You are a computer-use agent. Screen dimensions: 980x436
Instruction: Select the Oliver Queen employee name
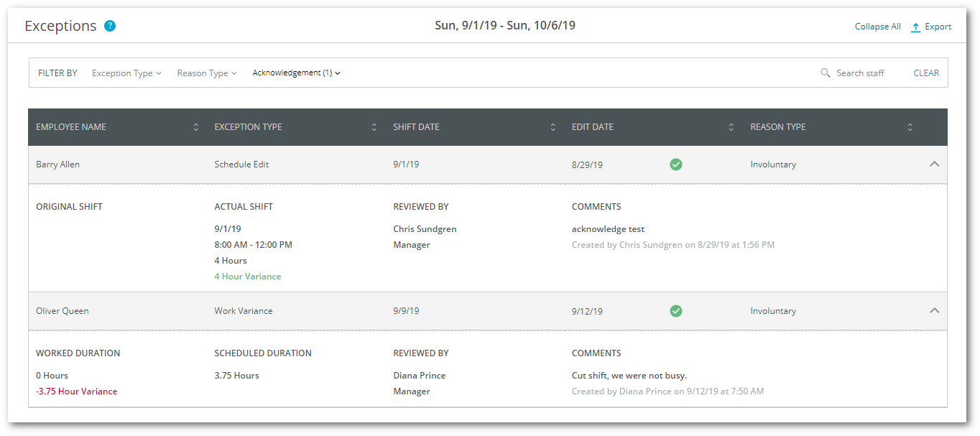pyautogui.click(x=63, y=311)
